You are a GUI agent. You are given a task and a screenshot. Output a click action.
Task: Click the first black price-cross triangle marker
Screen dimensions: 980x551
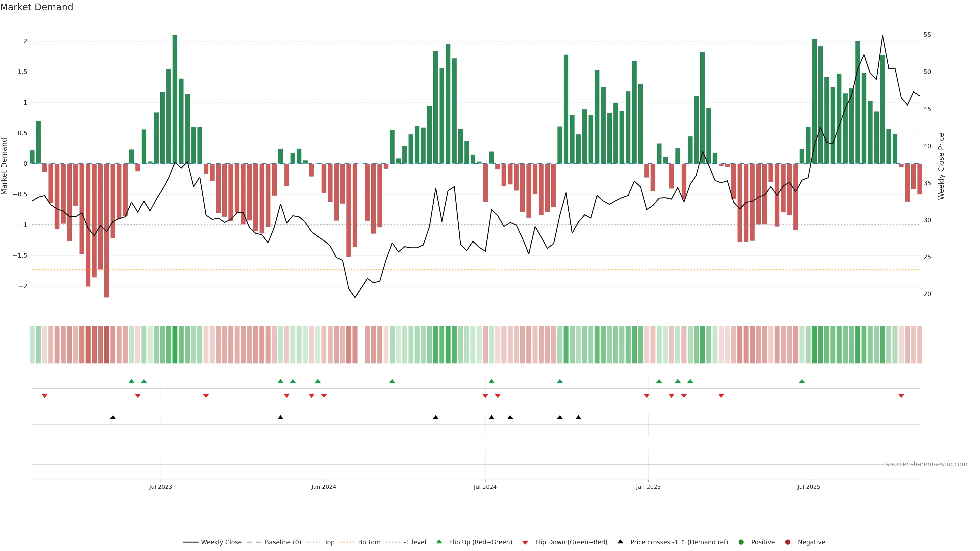coord(113,418)
